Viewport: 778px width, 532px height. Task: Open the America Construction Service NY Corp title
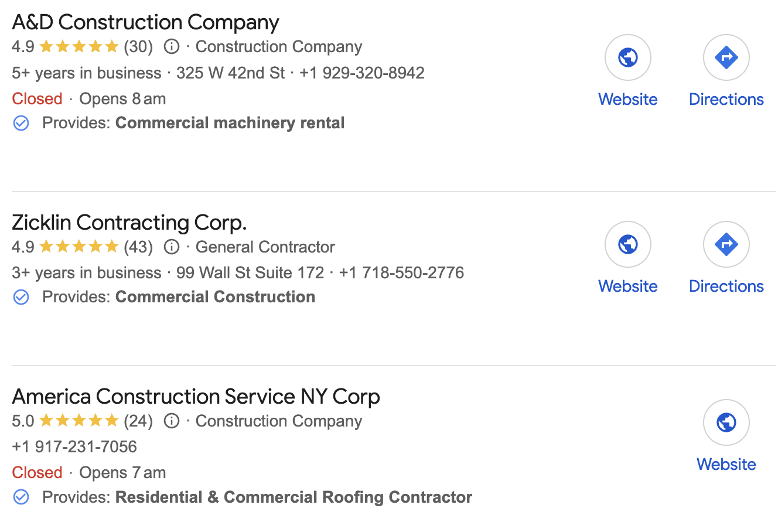[196, 397]
